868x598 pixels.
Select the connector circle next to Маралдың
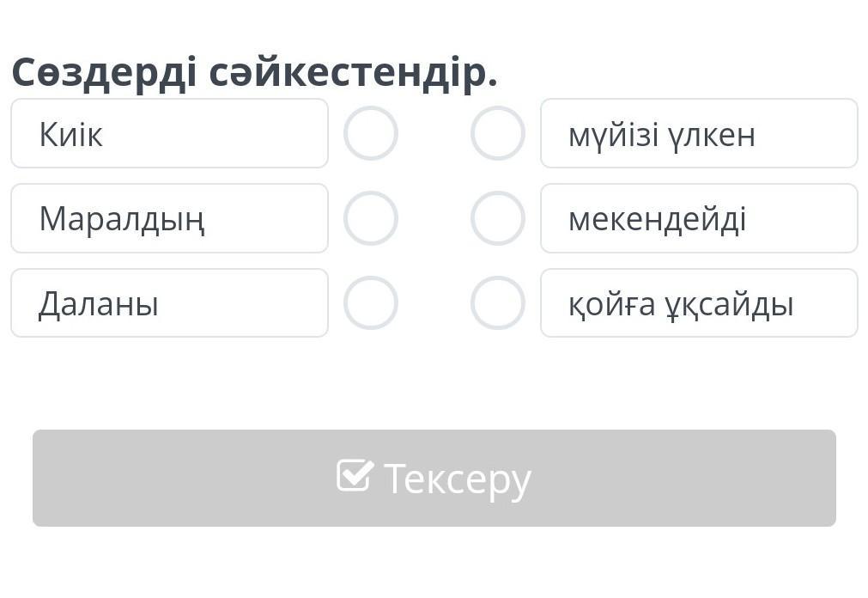tap(370, 218)
